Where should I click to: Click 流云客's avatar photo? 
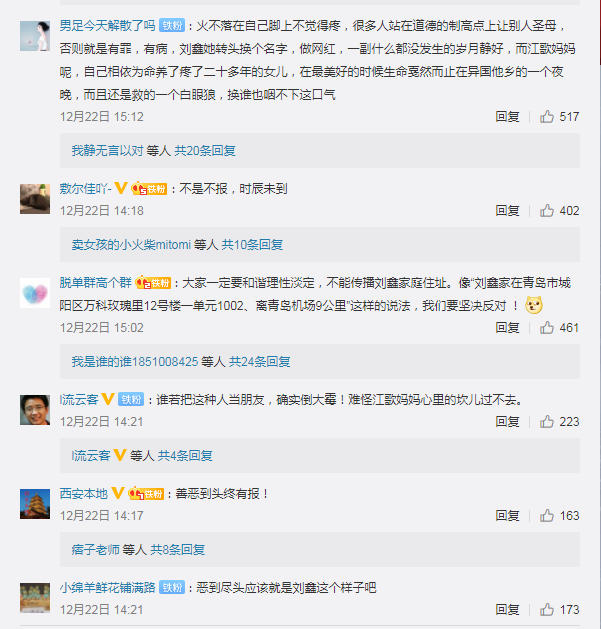tap(35, 410)
